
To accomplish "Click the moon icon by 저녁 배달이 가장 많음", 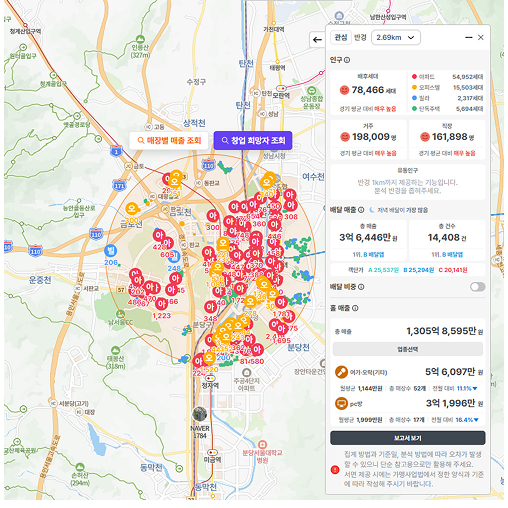I will [372, 210].
